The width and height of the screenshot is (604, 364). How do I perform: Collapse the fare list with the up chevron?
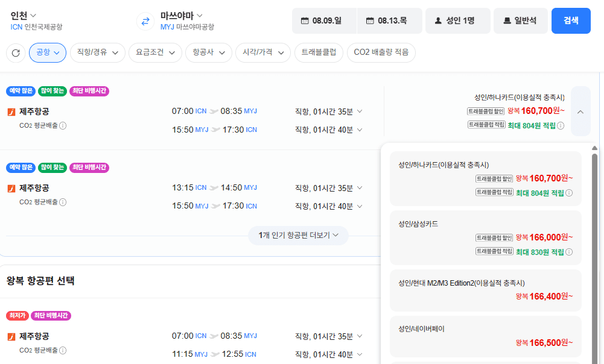coord(580,111)
